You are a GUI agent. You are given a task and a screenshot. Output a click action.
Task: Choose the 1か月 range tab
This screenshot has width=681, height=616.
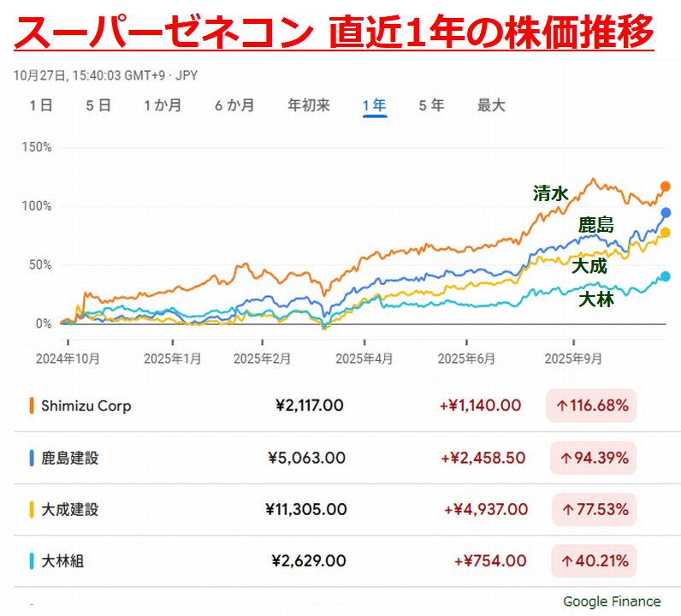tap(162, 105)
